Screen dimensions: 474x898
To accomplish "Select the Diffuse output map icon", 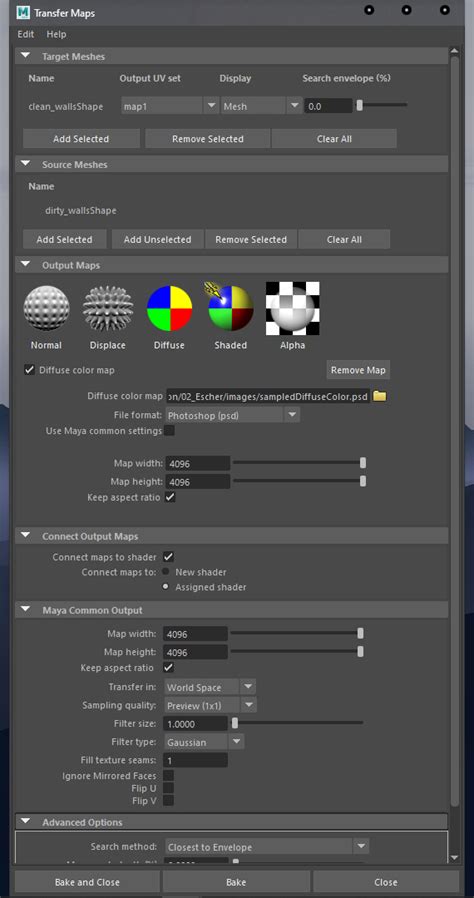I will (x=169, y=308).
